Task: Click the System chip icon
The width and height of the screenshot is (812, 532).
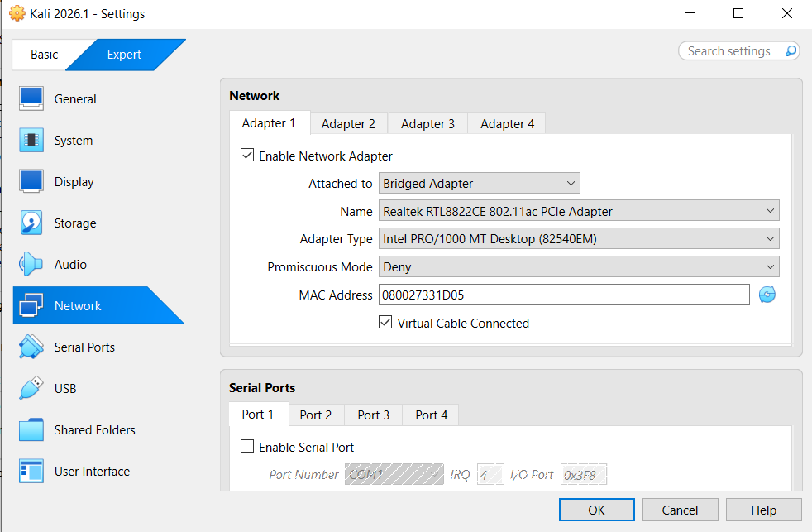Action: click(31, 140)
